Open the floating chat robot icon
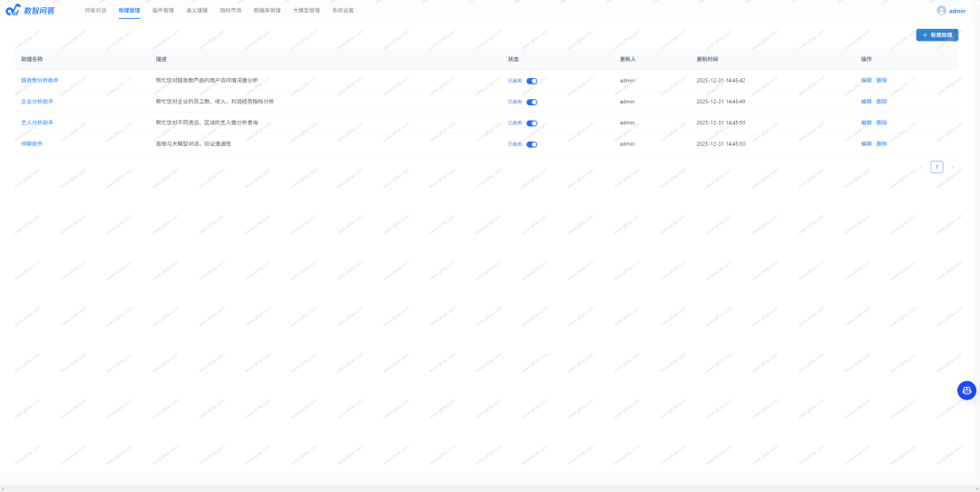This screenshot has height=492, width=980. coord(967,390)
